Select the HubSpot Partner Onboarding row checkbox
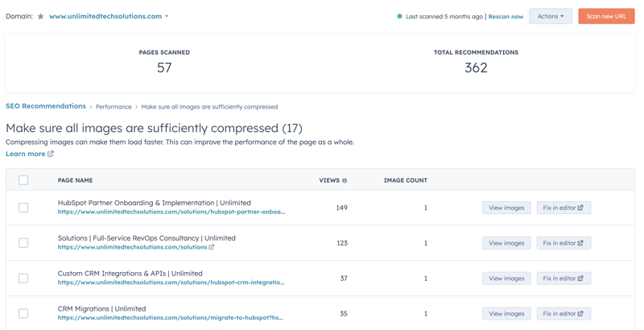 [x=23, y=208]
